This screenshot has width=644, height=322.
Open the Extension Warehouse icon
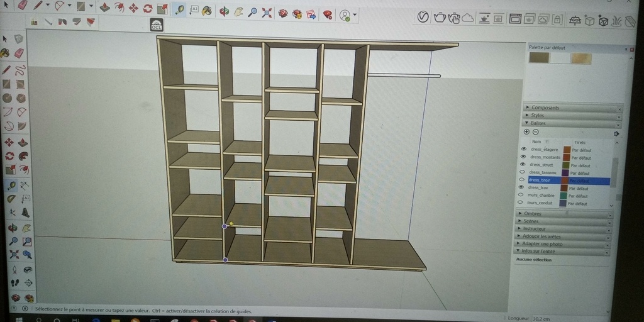(x=297, y=14)
